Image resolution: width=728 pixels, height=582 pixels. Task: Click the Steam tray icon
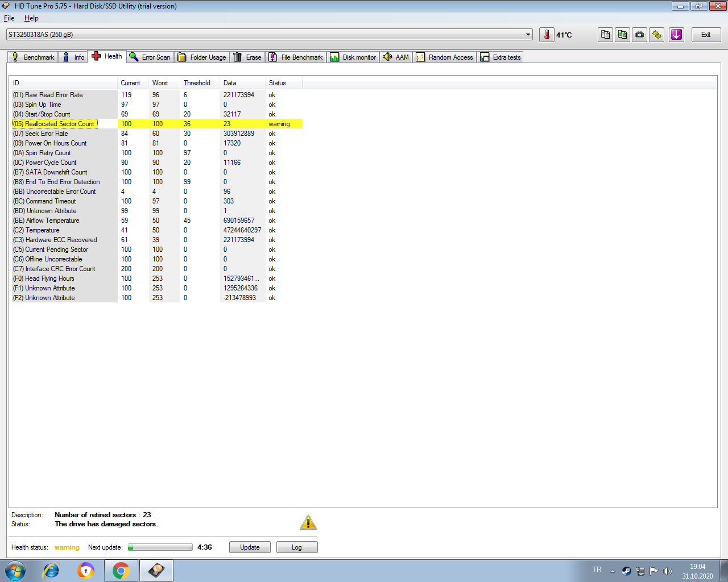point(626,571)
